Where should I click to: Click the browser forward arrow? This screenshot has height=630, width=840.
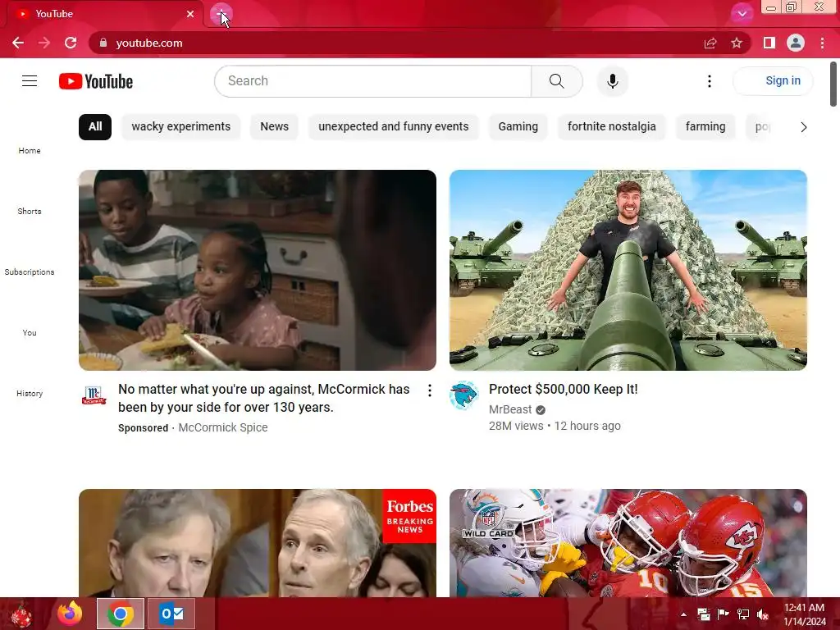tap(44, 43)
